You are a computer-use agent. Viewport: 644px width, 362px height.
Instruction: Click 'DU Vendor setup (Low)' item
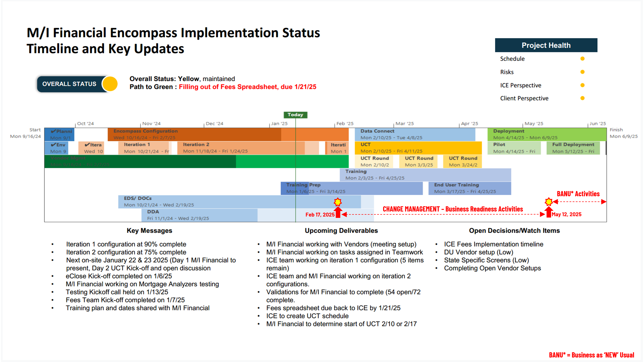tap(478, 252)
